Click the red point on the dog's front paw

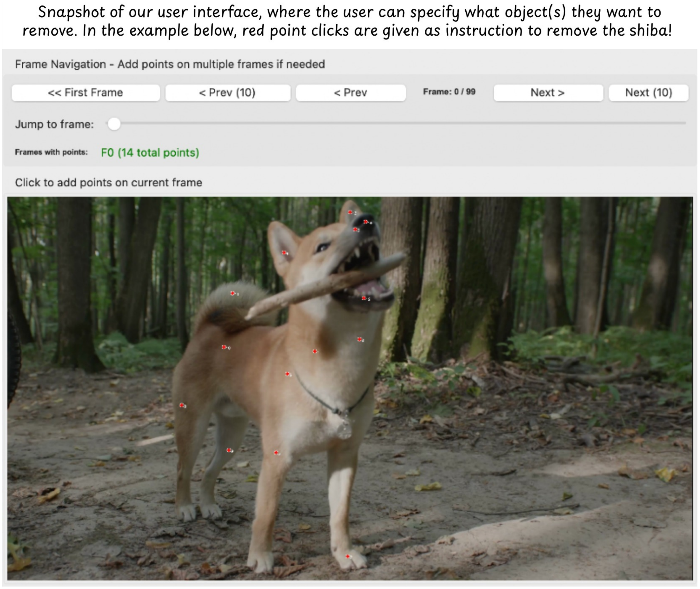click(348, 556)
